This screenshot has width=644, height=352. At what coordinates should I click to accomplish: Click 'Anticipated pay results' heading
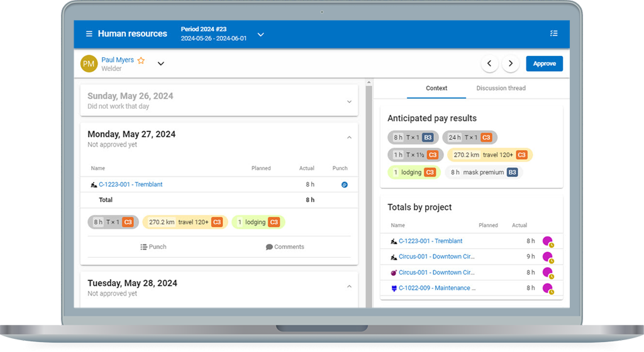tap(432, 118)
